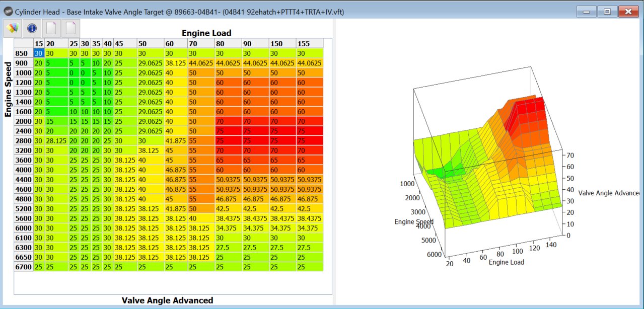Screen dimensions: 644x309
Task: Select the 1200 engine speed row header
Action: click(24, 83)
